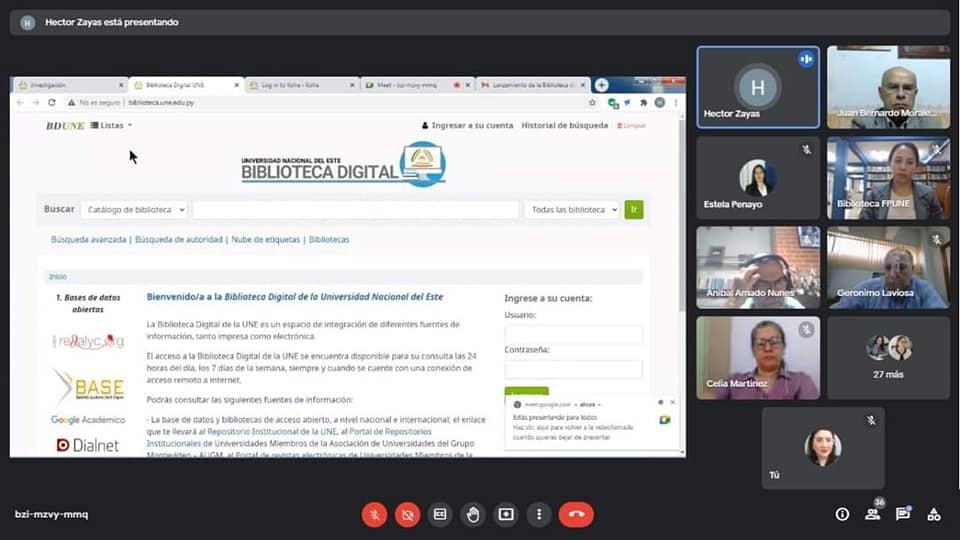The image size is (960, 540).
Task: Open the BASE search engine logo
Action: 89,386
